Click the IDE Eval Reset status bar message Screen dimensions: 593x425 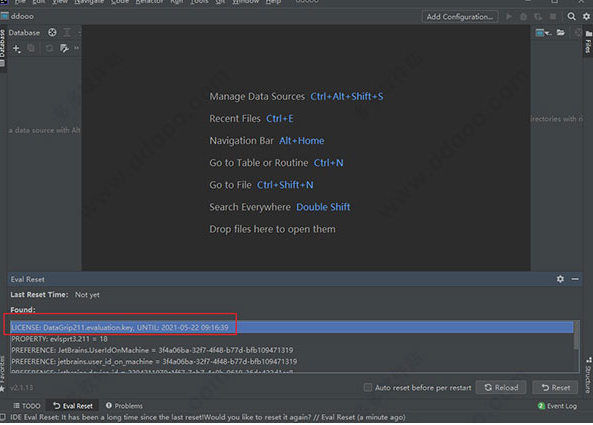pos(208,417)
